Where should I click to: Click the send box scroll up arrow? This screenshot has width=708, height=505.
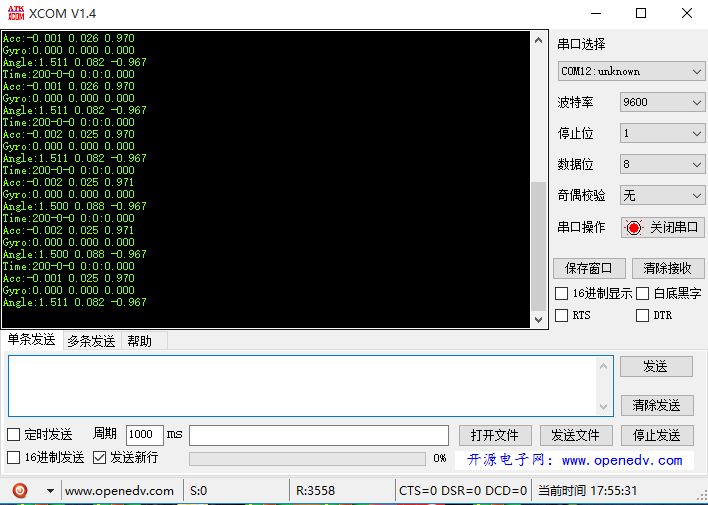[x=603, y=366]
